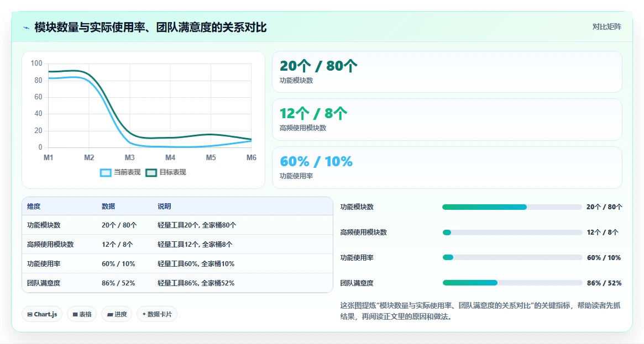This screenshot has height=344, width=644.
Task: Click the M1 axis label
Action: 49,157
